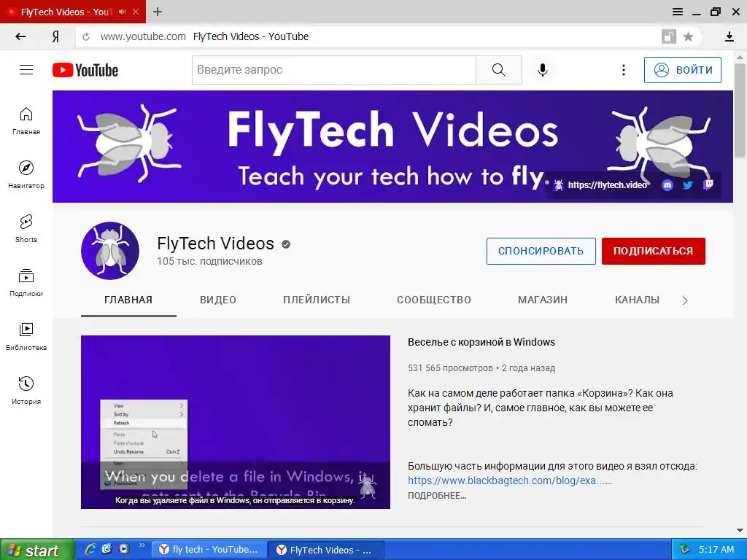747x560 pixels.
Task: Launch Internet Explorer from quick launch
Action: pyautogui.click(x=90, y=549)
